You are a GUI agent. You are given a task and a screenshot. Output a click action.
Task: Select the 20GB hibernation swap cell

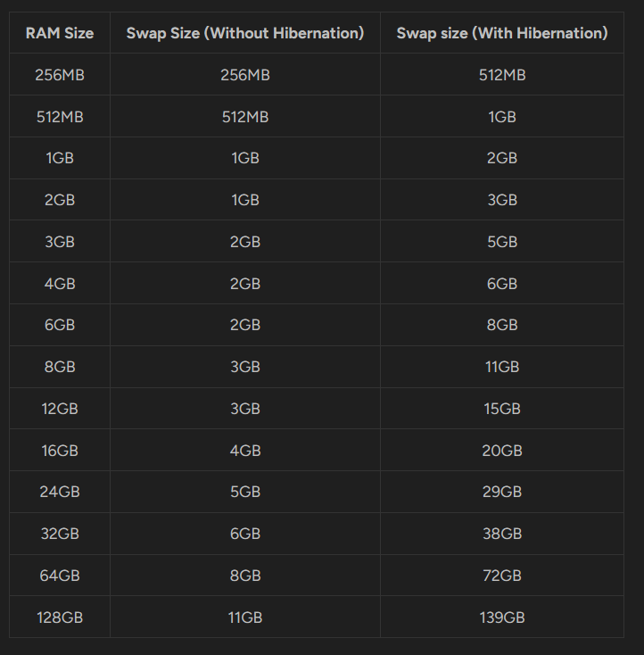[x=502, y=451]
